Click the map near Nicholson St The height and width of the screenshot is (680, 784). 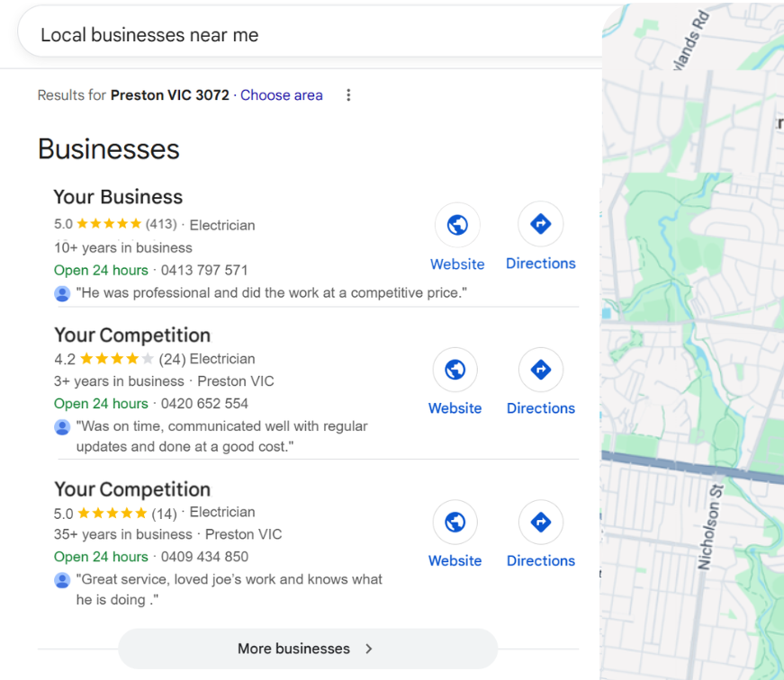(711, 527)
